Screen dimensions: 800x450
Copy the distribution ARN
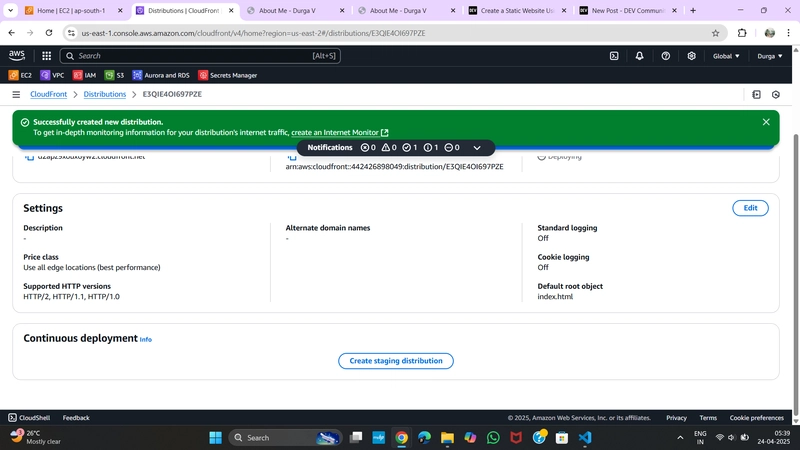[x=292, y=157]
